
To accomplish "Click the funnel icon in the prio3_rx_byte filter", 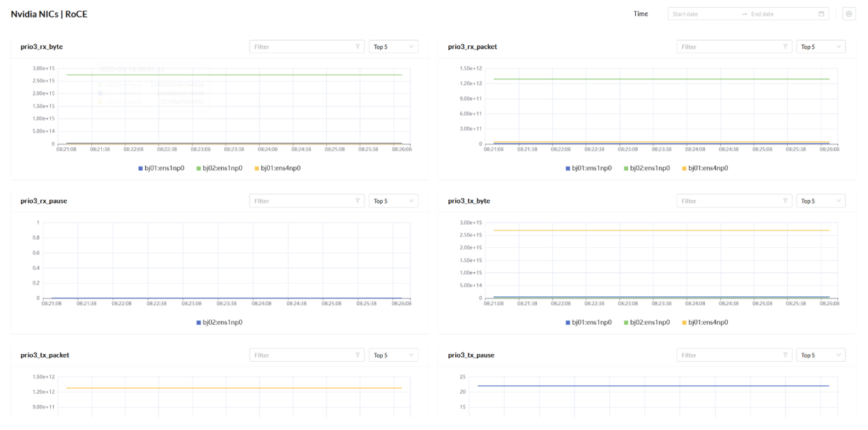I will [358, 47].
